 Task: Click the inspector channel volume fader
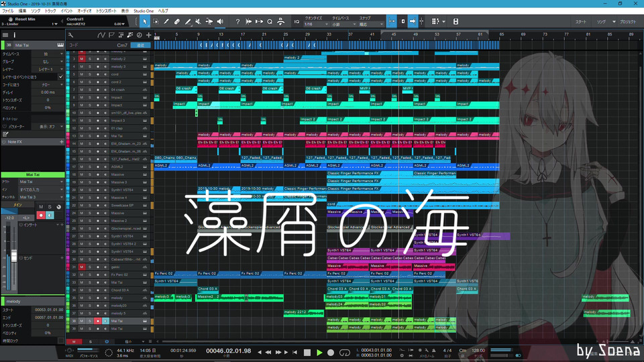tap(14, 255)
